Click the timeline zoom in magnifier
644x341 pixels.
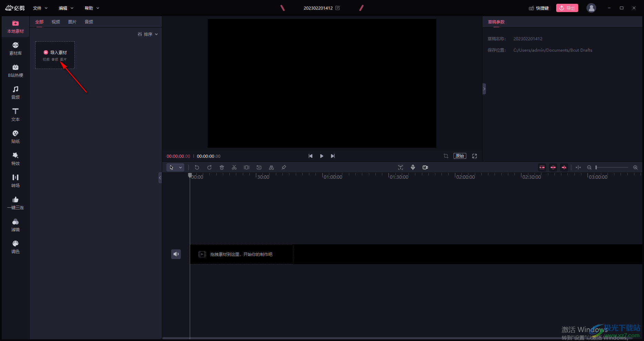(635, 167)
